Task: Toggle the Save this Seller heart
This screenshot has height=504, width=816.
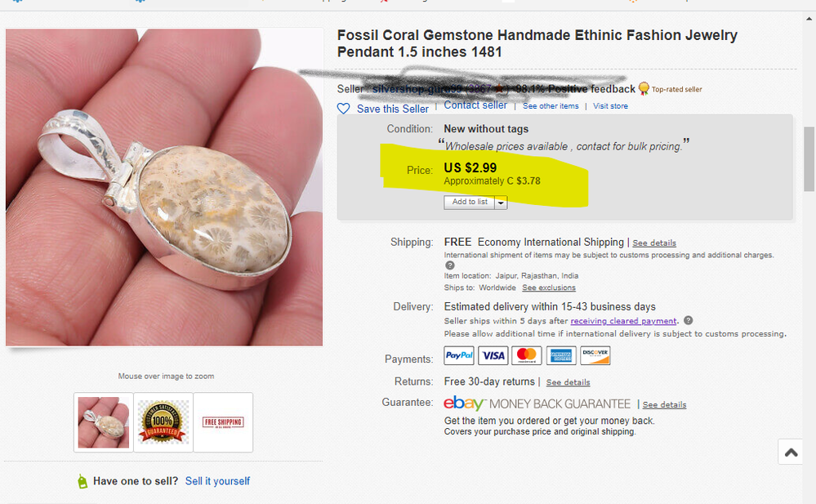Action: tap(343, 108)
